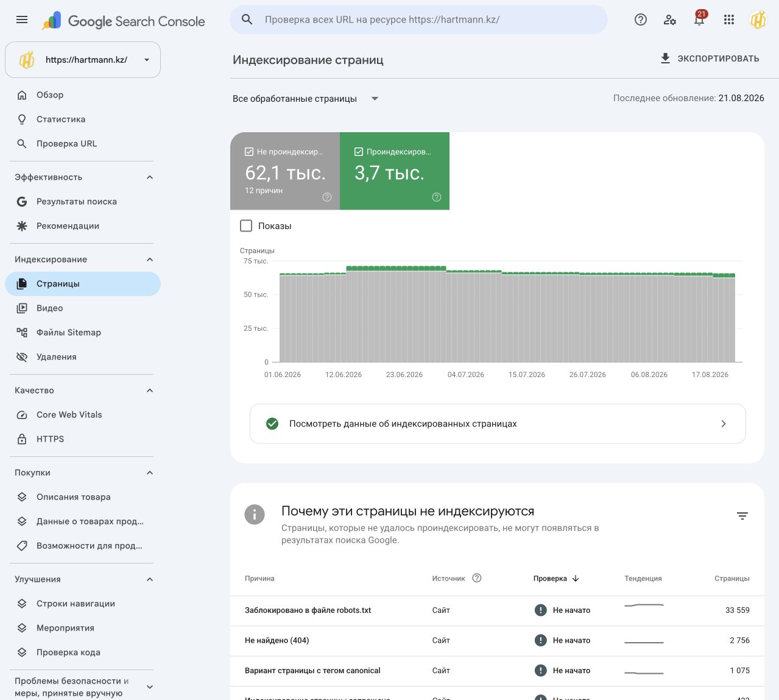Screen dimensions: 779x700
Task: Click the URL inspection search field
Action: [x=418, y=19]
